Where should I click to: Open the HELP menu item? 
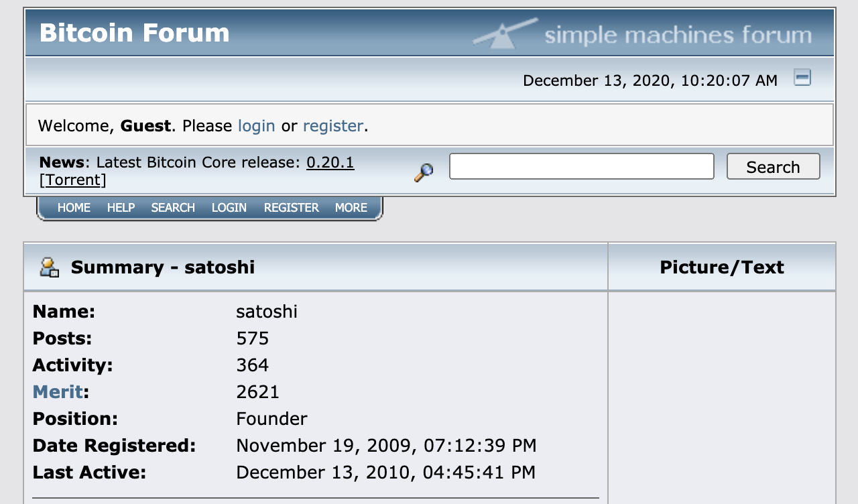[121, 208]
